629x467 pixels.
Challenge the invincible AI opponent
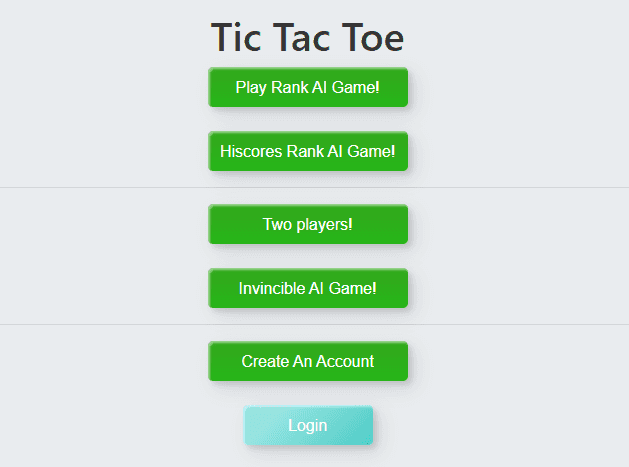click(308, 288)
